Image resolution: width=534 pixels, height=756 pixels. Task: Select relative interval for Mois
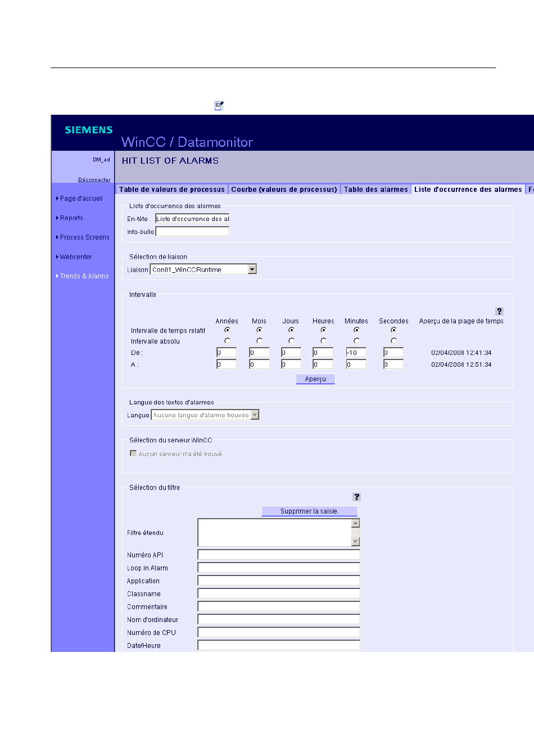click(259, 330)
